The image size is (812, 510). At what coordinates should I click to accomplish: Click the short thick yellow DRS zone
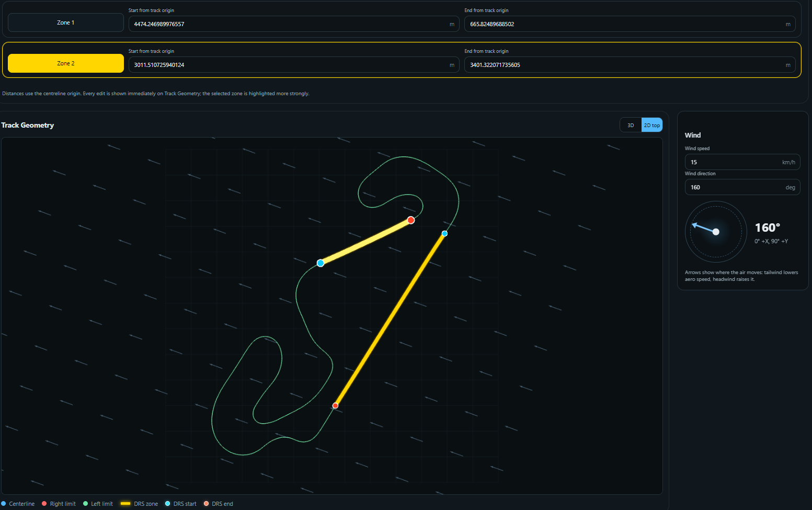point(366,242)
